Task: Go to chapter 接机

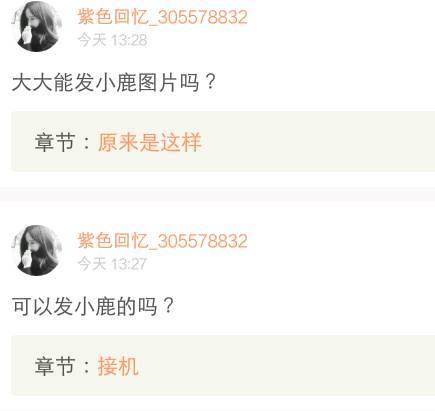Action: tap(118, 366)
